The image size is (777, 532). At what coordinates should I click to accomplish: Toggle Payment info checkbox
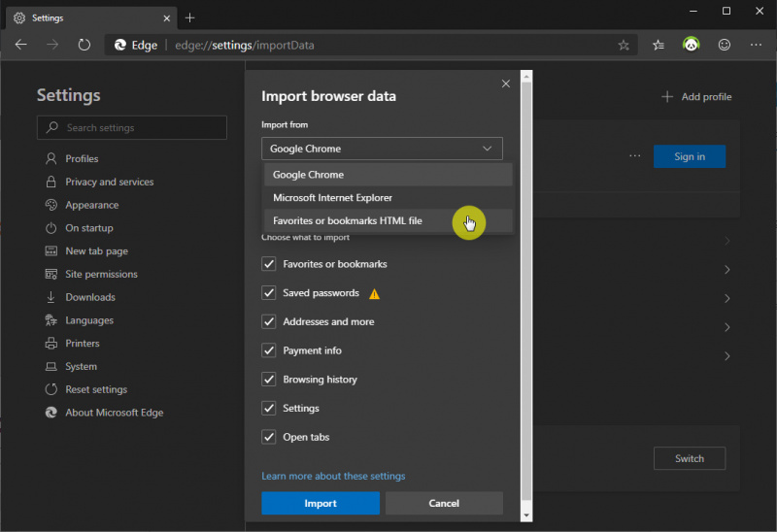coord(269,350)
